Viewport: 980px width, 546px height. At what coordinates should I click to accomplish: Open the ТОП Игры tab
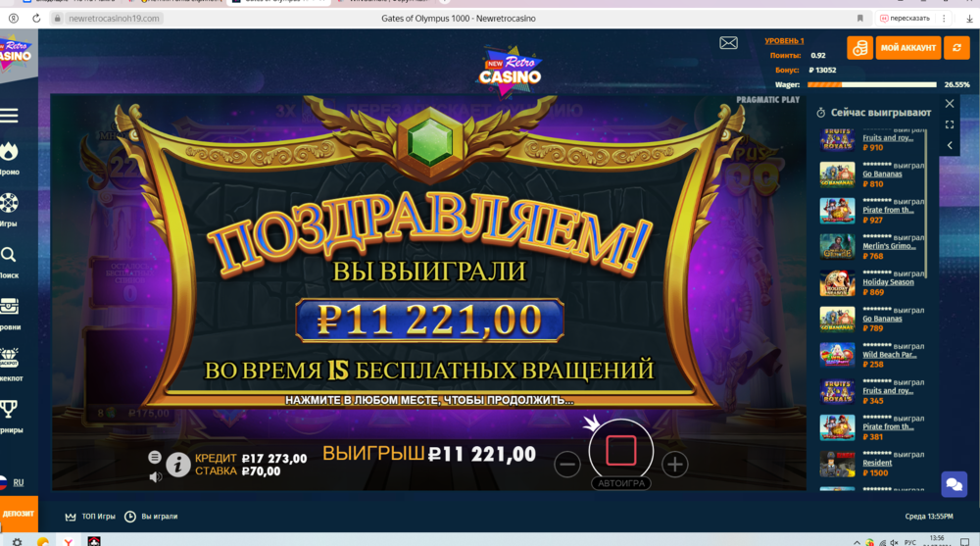[90, 517]
